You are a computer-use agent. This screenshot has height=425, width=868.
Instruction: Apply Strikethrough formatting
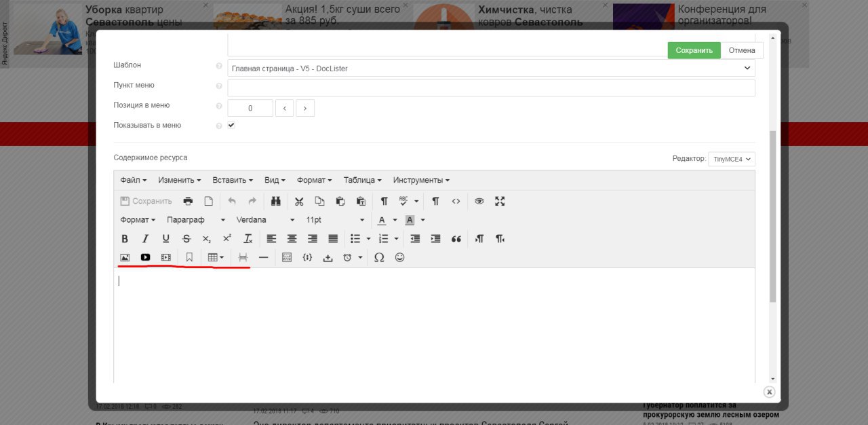pyautogui.click(x=186, y=238)
